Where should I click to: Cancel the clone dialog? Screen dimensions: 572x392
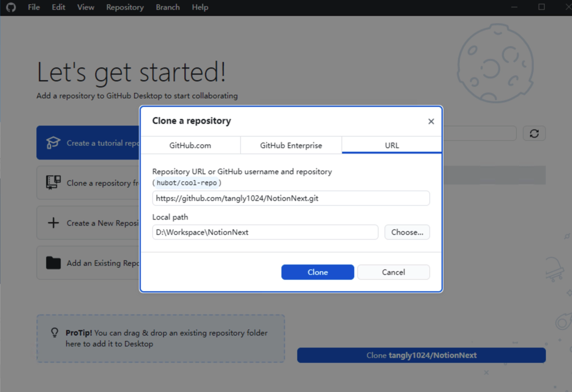point(393,272)
